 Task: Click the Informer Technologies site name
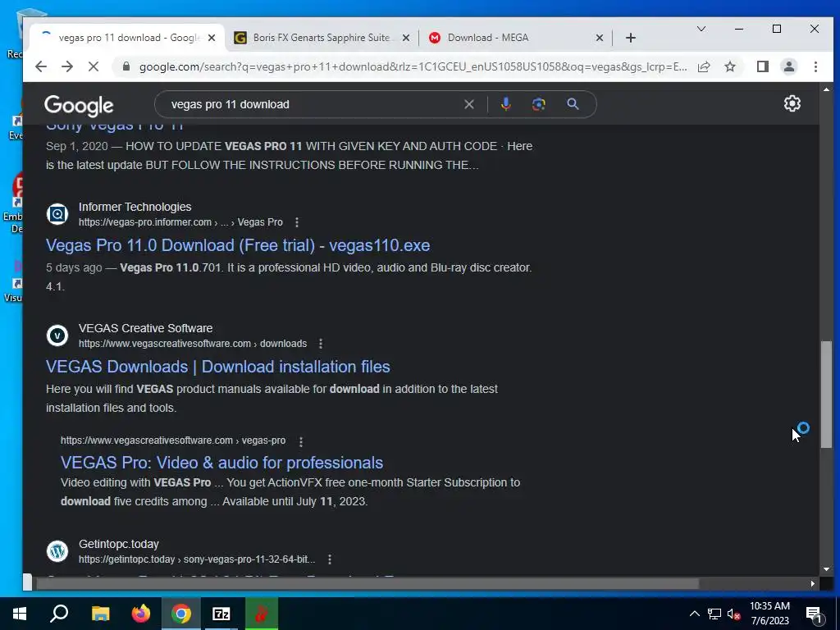tap(135, 207)
